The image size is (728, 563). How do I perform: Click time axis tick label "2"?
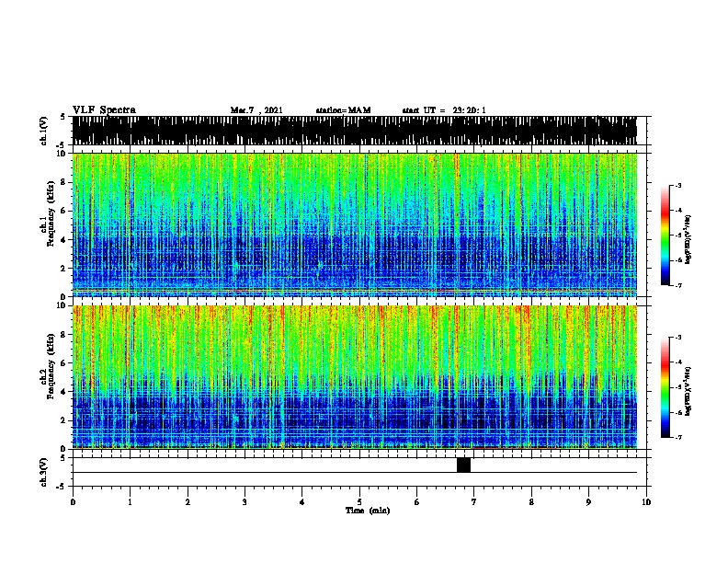click(188, 501)
